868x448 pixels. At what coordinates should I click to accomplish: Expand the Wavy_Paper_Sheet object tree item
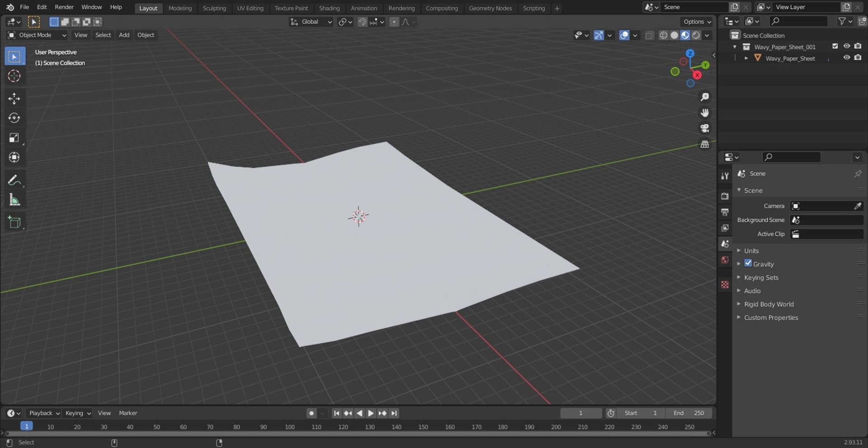coord(746,58)
